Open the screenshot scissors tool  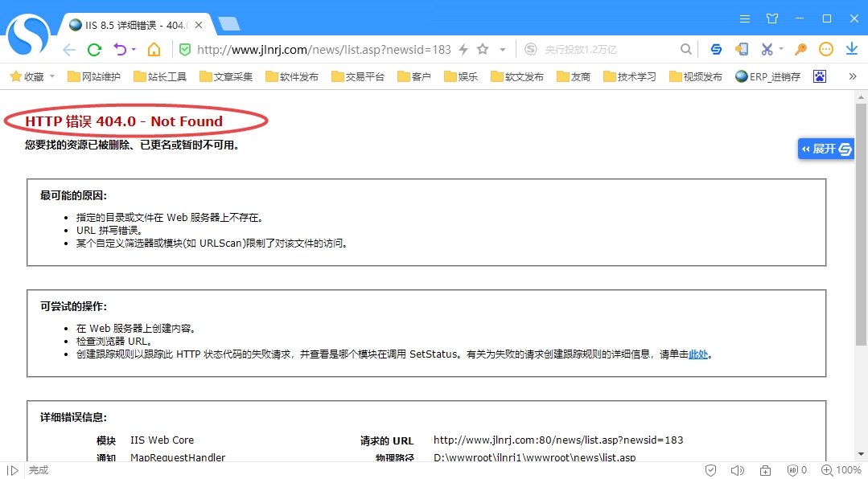pos(767,49)
